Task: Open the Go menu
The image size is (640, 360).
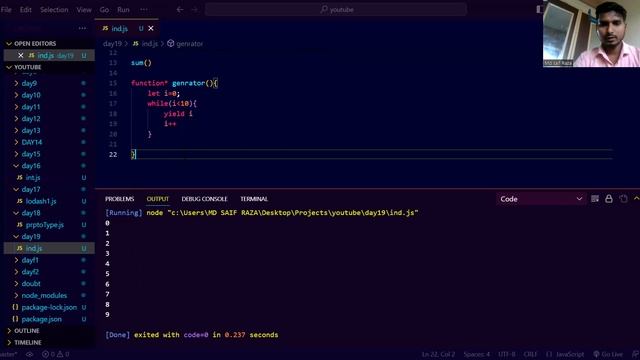Action: point(104,9)
